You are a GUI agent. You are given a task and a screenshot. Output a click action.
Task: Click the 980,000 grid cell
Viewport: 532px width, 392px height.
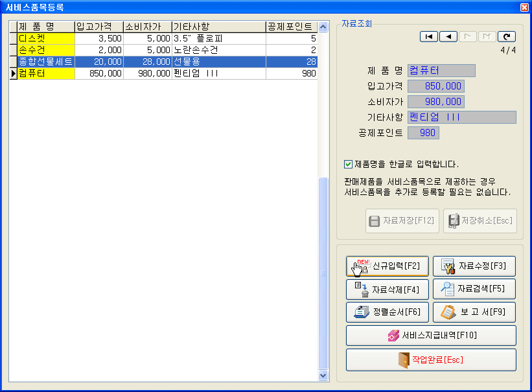click(147, 73)
